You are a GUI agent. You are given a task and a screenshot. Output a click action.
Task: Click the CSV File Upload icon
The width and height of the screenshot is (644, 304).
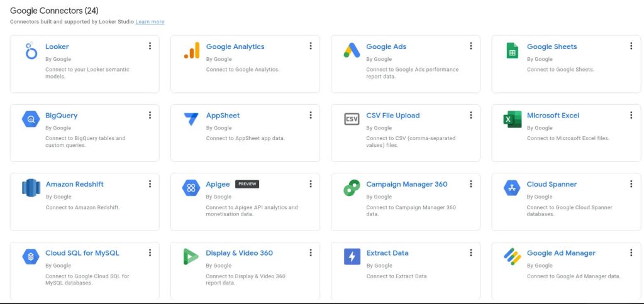(352, 119)
